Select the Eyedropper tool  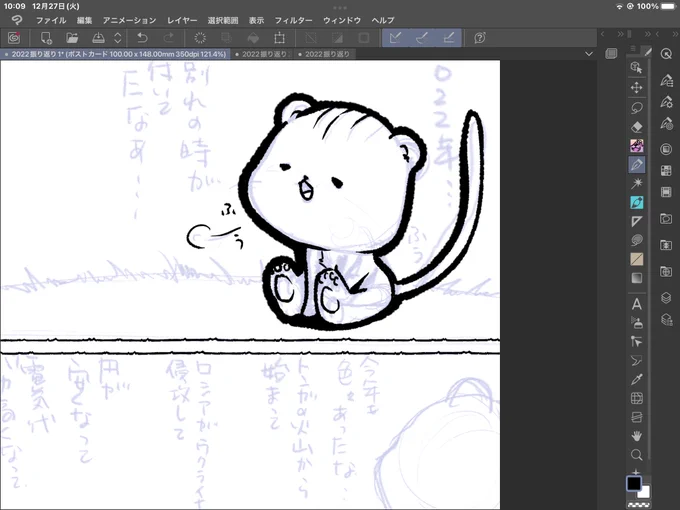pyautogui.click(x=636, y=379)
